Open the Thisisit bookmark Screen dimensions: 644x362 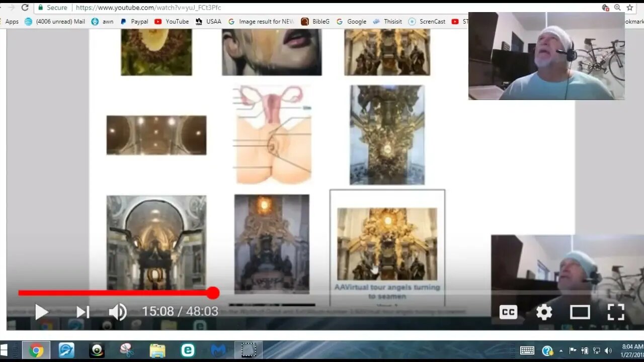point(387,22)
